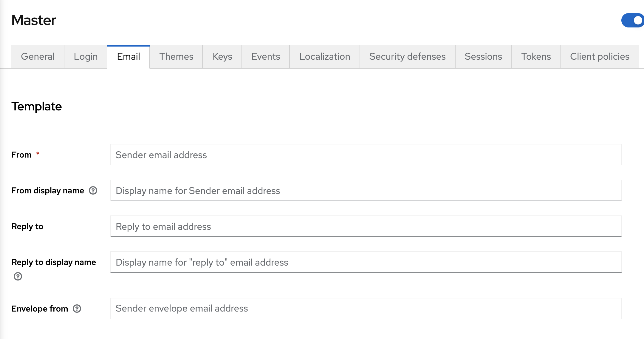Select the General tab
Image resolution: width=644 pixels, height=339 pixels.
click(x=38, y=56)
